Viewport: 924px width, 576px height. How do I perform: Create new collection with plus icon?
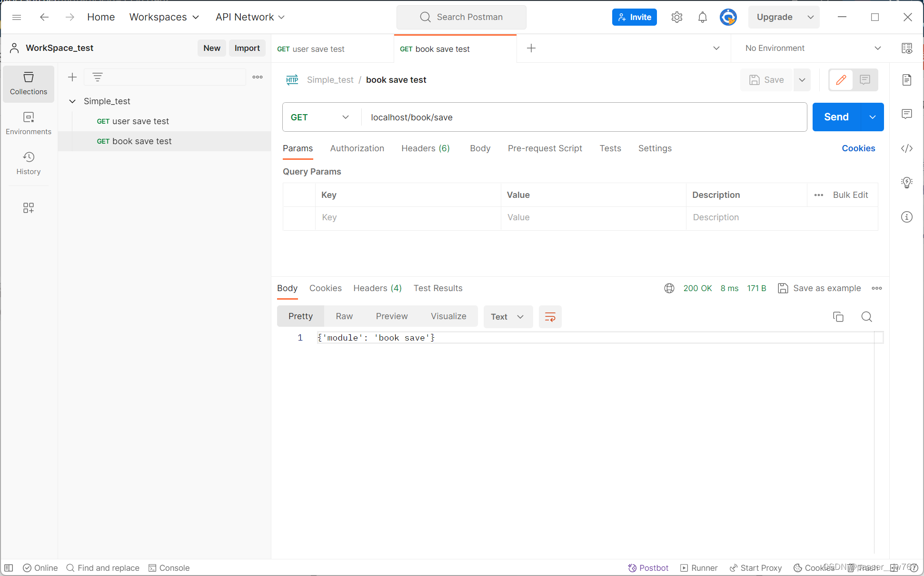point(72,77)
